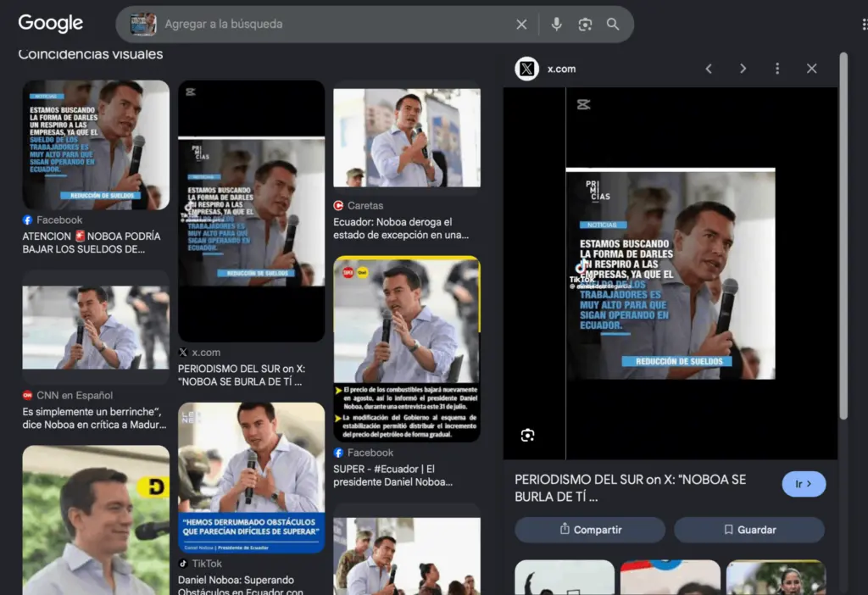Image resolution: width=868 pixels, height=595 pixels.
Task: Open the Caretas result thumbnail
Action: pyautogui.click(x=407, y=138)
